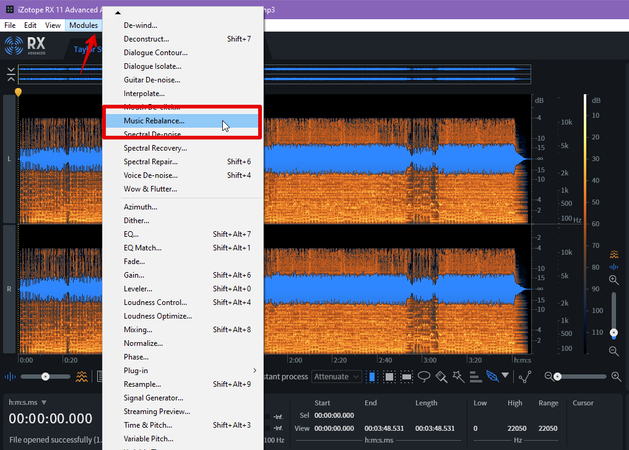Open the Attenuate instant process dropdown
The image size is (629, 450).
click(x=336, y=377)
